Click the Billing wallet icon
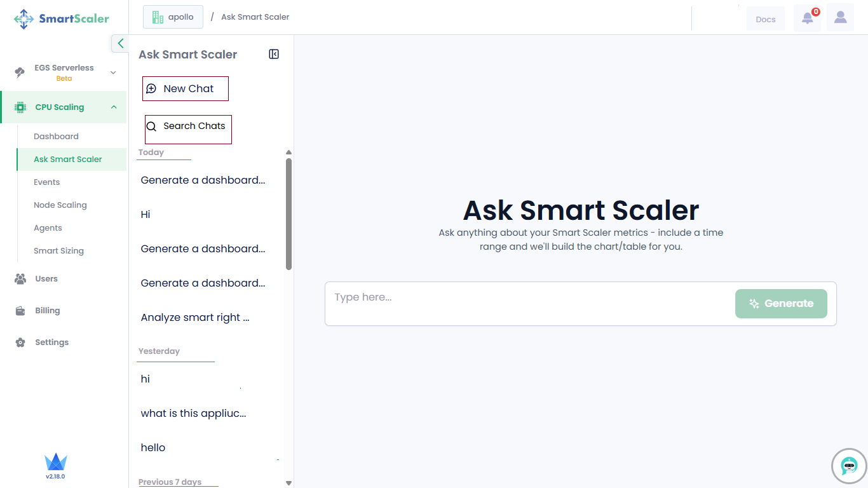868x488 pixels. 20,311
